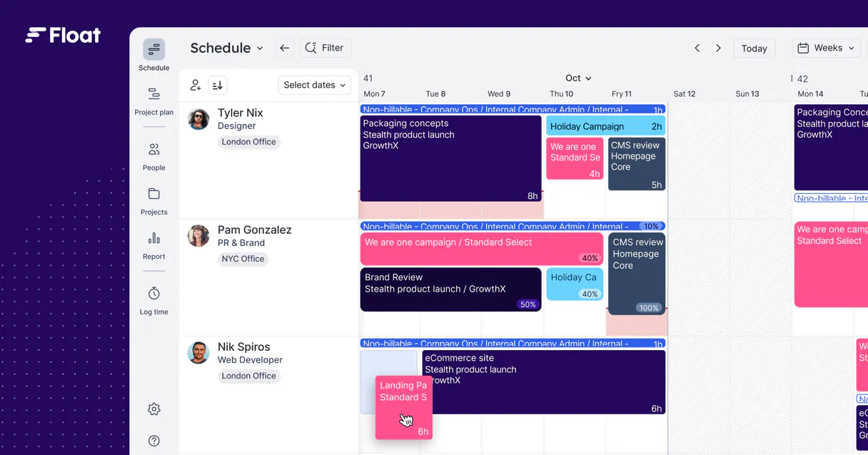Expand the Oct month picker

(578, 78)
